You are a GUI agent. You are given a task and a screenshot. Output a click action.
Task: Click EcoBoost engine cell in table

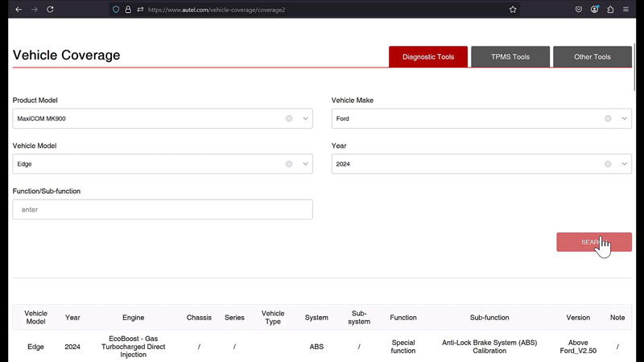tap(133, 347)
